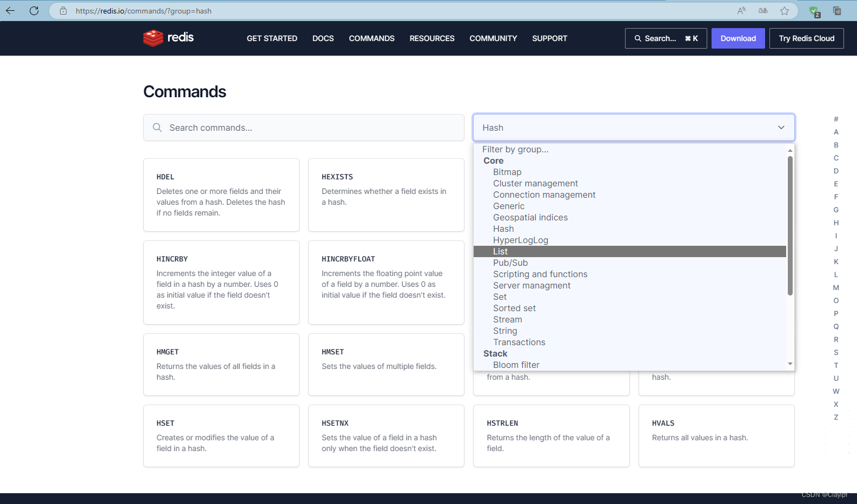Screen dimensions: 857x504
Task: Open the HEXISTS command card
Action: point(386,195)
